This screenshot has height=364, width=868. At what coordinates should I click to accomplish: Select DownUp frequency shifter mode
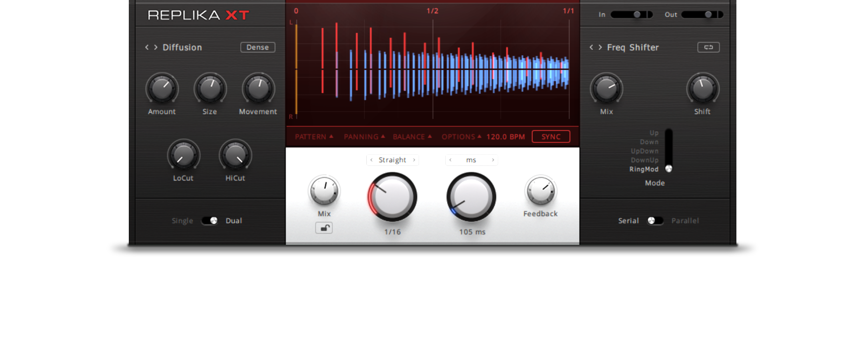[645, 160]
